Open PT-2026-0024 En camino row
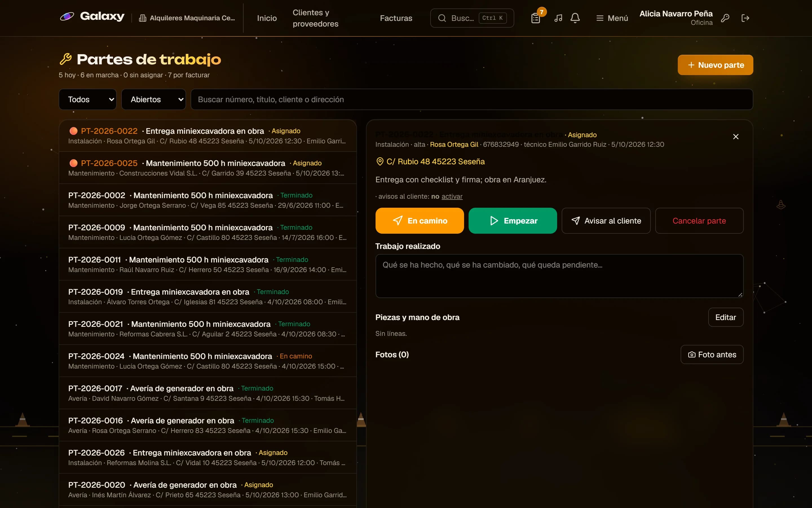 click(x=208, y=361)
